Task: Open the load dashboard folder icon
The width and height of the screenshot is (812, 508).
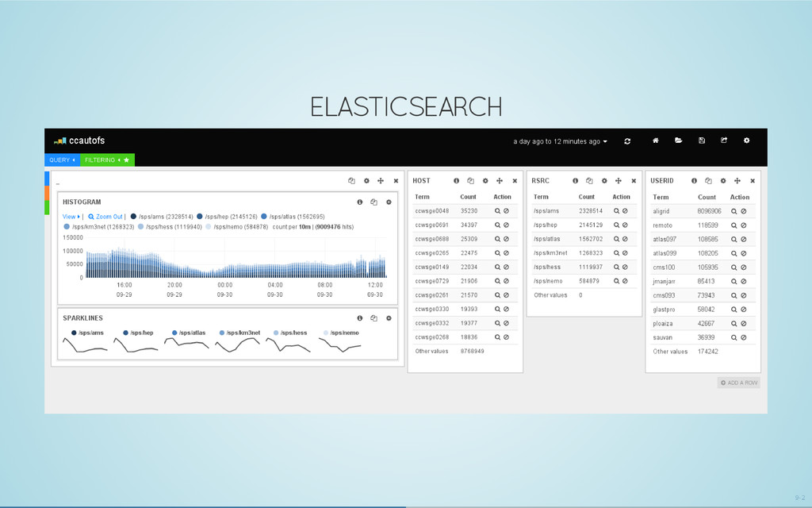Action: (679, 140)
